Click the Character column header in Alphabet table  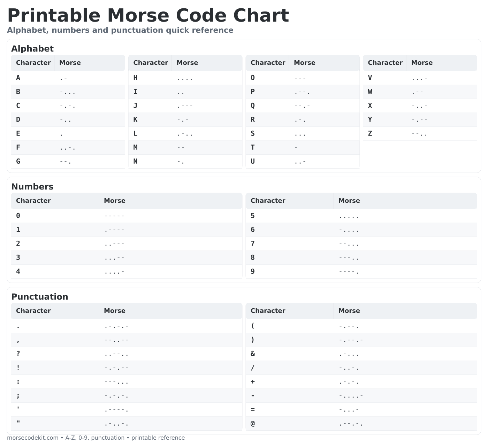[33, 63]
